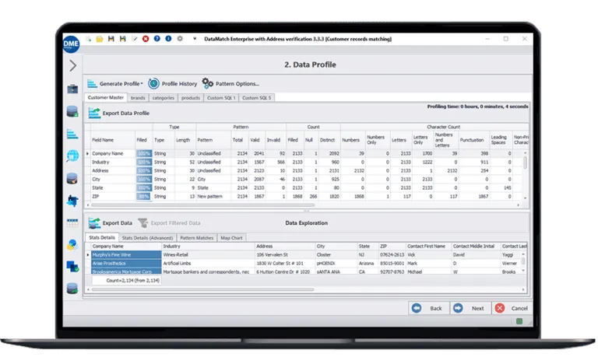The image size is (598, 364).
Task: Open project via yellow folder icon
Action: 100,39
